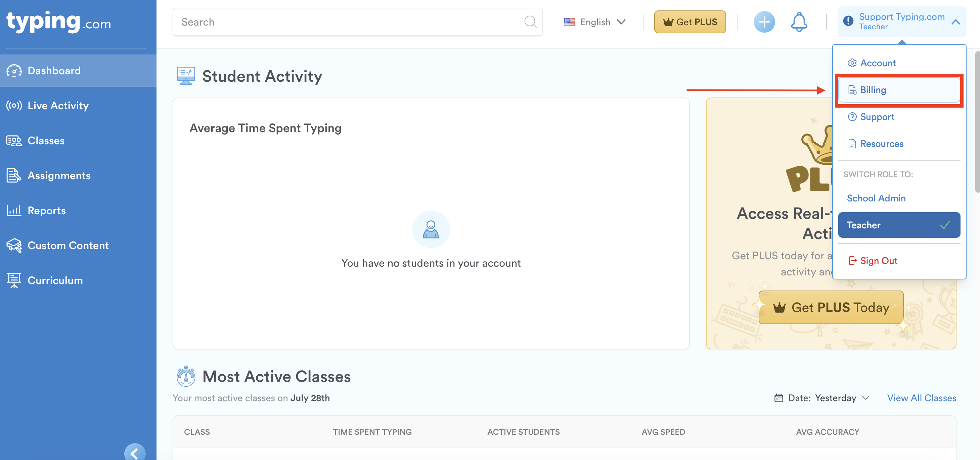Image resolution: width=980 pixels, height=460 pixels.
Task: Collapse the sidebar with the arrow button
Action: pos(135,453)
